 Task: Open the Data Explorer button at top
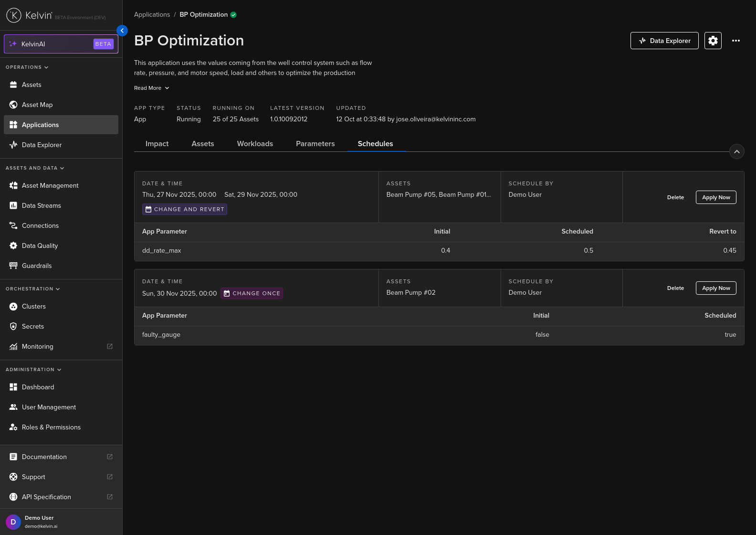tap(664, 41)
